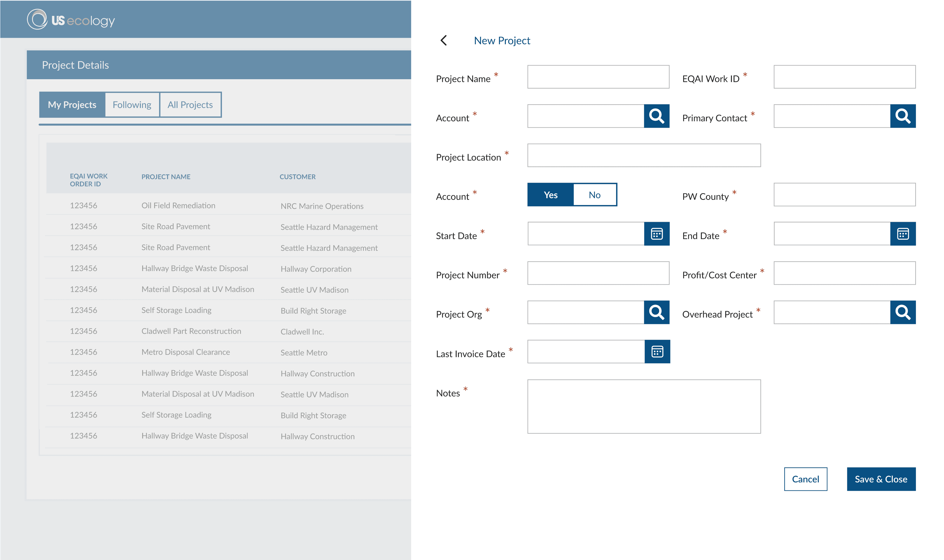Click the Project Org search icon
This screenshot has height=560, width=944.
[656, 312]
